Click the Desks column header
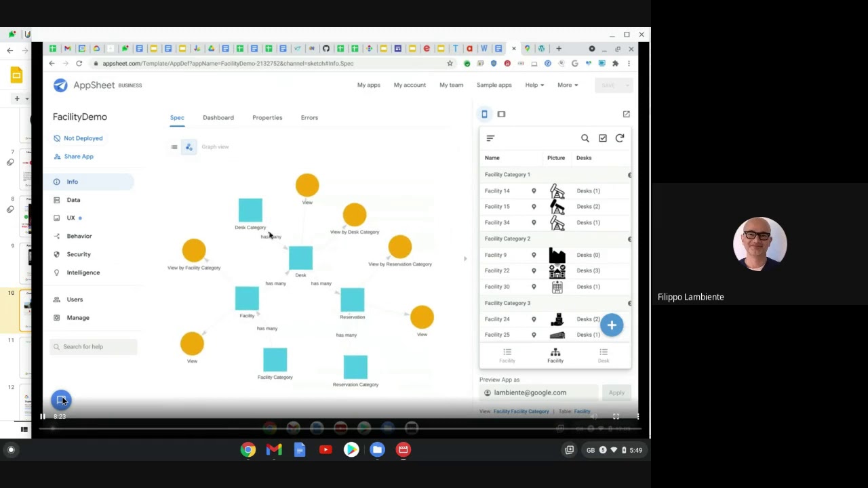868x488 pixels. point(584,158)
